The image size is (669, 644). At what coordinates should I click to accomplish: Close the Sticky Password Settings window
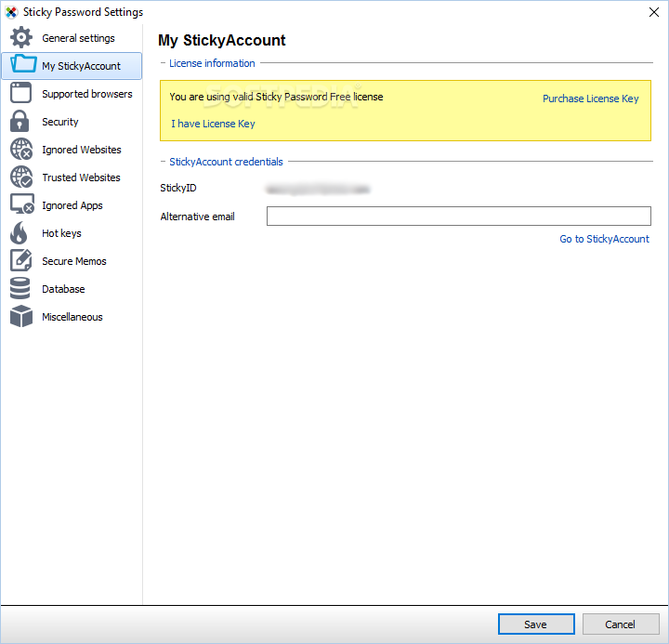coord(653,12)
